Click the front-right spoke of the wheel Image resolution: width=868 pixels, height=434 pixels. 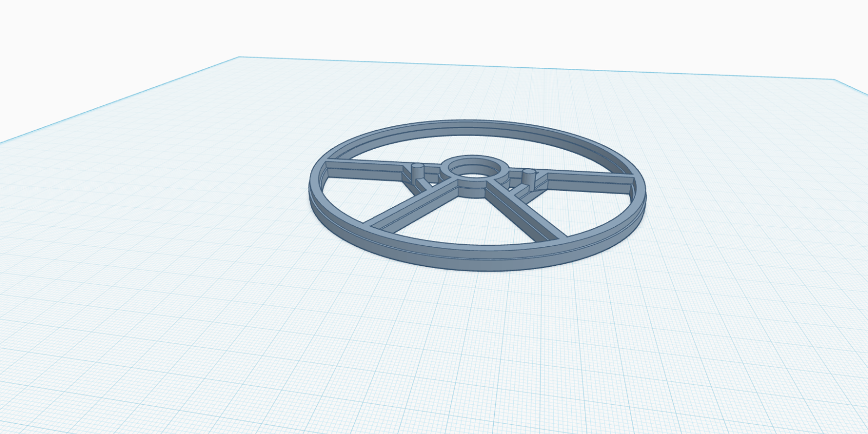coord(525,210)
